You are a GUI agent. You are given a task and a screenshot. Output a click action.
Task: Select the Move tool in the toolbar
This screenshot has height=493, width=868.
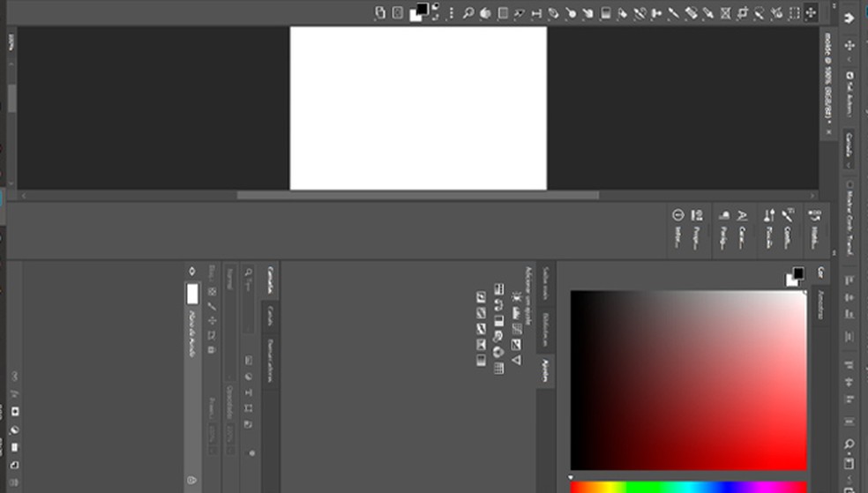tap(811, 12)
